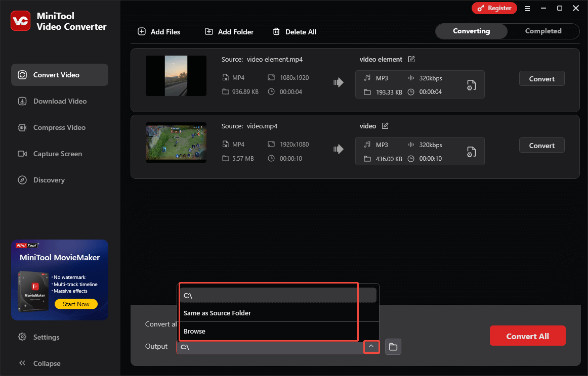Open the Download Video section
The width and height of the screenshot is (588, 376).
[x=60, y=101]
